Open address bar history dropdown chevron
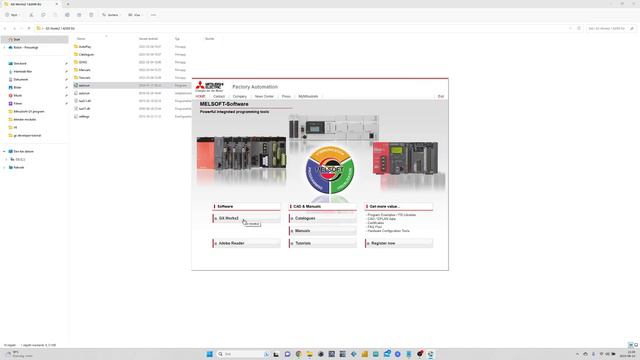 click(570, 29)
